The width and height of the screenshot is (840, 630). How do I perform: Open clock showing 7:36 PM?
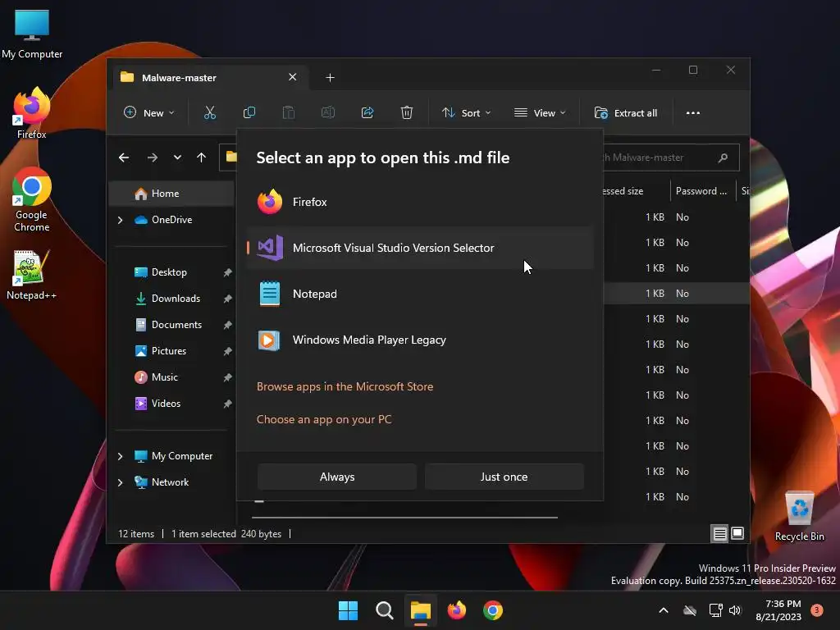coord(779,610)
